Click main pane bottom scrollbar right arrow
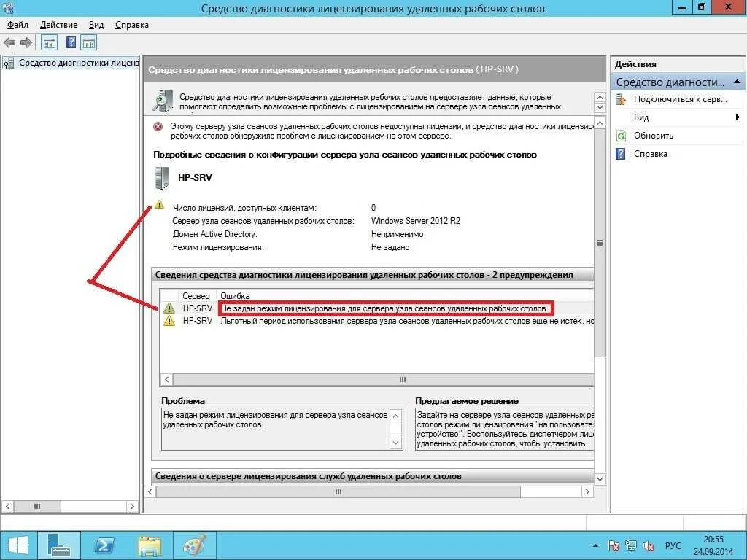747x560 pixels. click(x=587, y=492)
